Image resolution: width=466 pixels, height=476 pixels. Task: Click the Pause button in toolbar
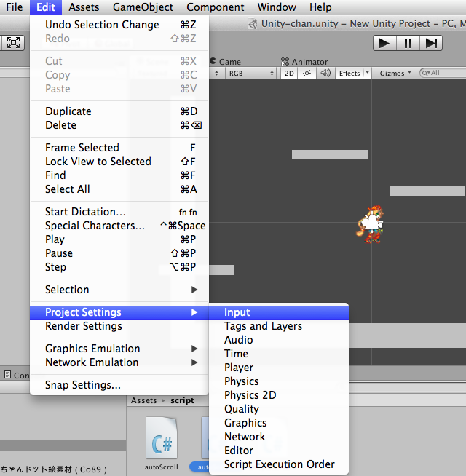[x=408, y=43]
